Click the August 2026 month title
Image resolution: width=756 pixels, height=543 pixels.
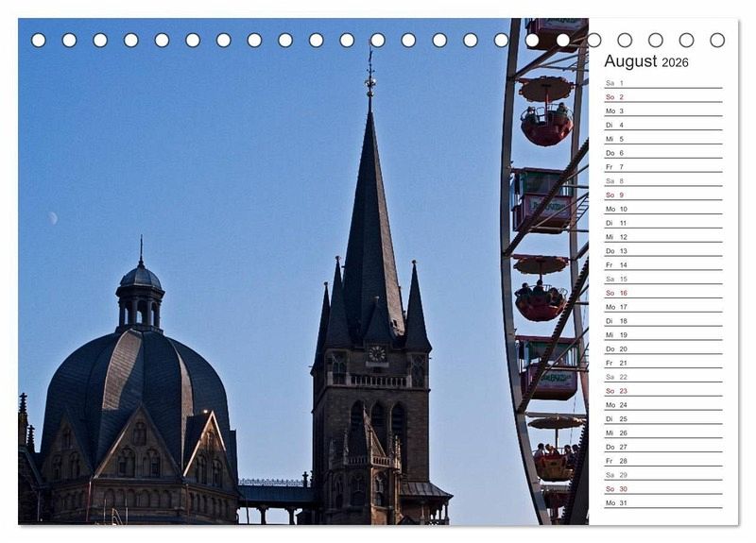[646, 61]
